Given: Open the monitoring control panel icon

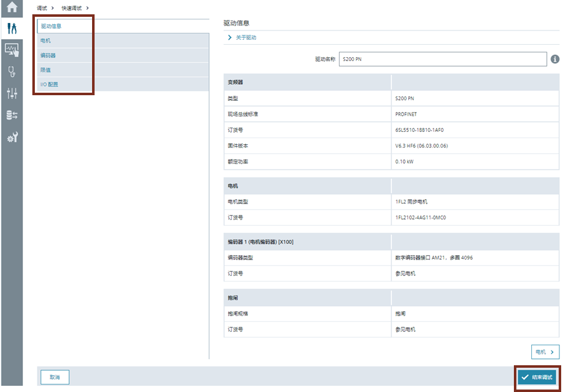Looking at the screenshot, I should [11, 50].
